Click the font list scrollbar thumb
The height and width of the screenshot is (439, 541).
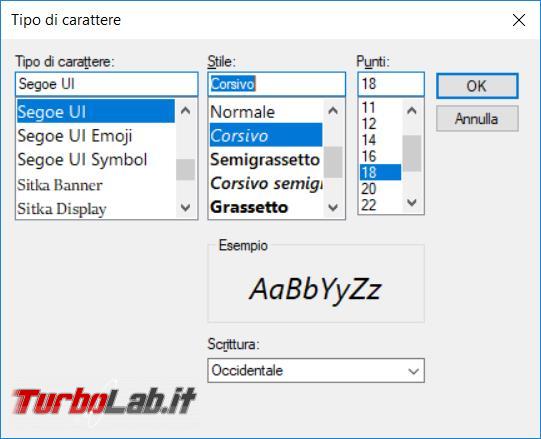click(186, 169)
